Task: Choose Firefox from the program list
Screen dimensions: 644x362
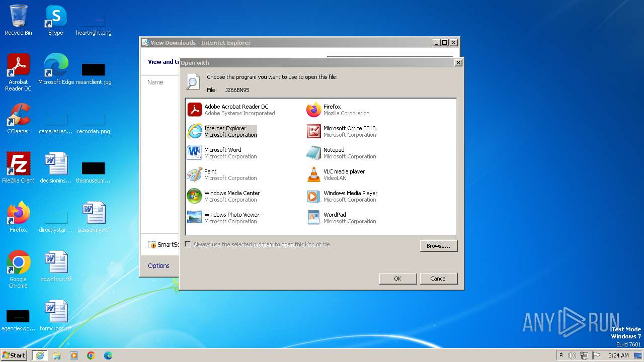Action: [338, 110]
